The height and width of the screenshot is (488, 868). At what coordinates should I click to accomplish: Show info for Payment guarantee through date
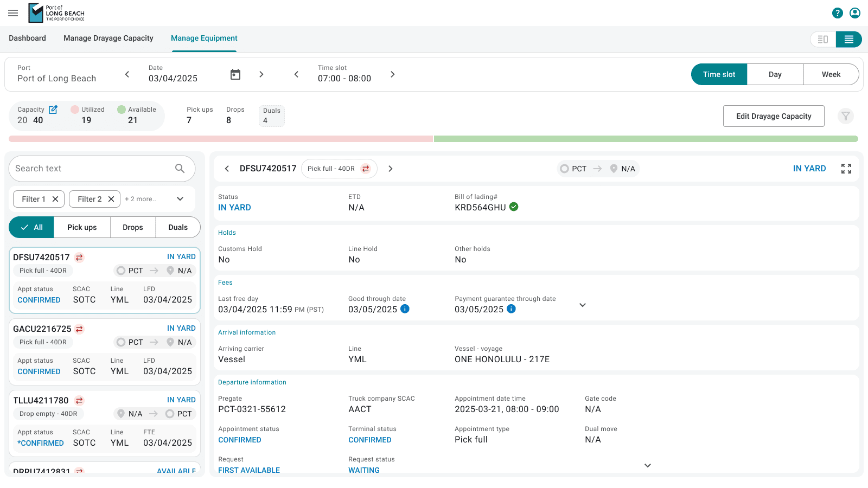tap(511, 309)
